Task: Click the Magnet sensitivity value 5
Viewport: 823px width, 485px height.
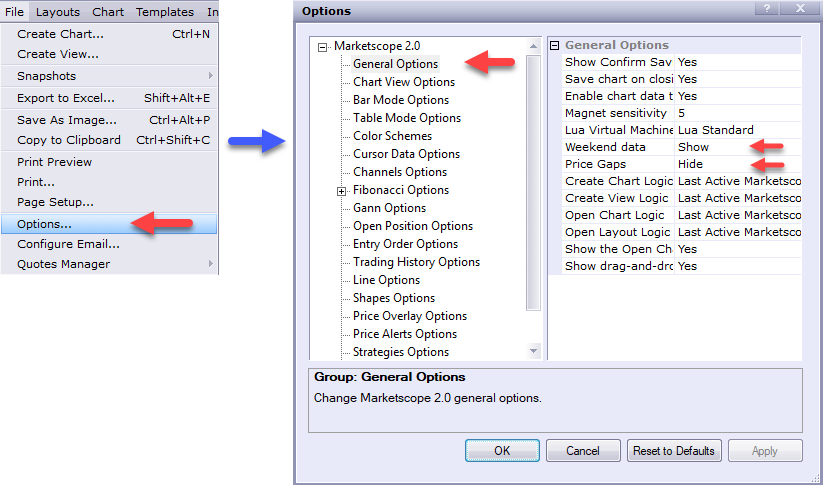Action: [738, 113]
